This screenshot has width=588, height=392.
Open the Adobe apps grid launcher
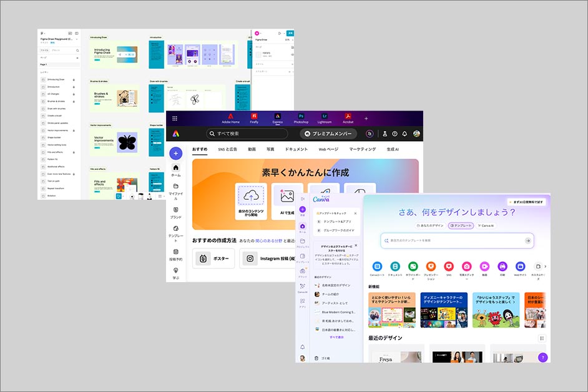pyautogui.click(x=175, y=118)
